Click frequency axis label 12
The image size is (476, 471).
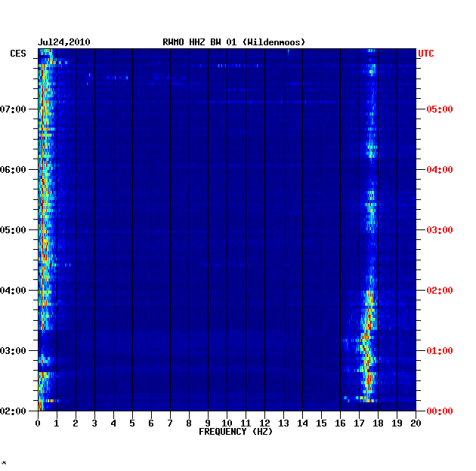264,423
